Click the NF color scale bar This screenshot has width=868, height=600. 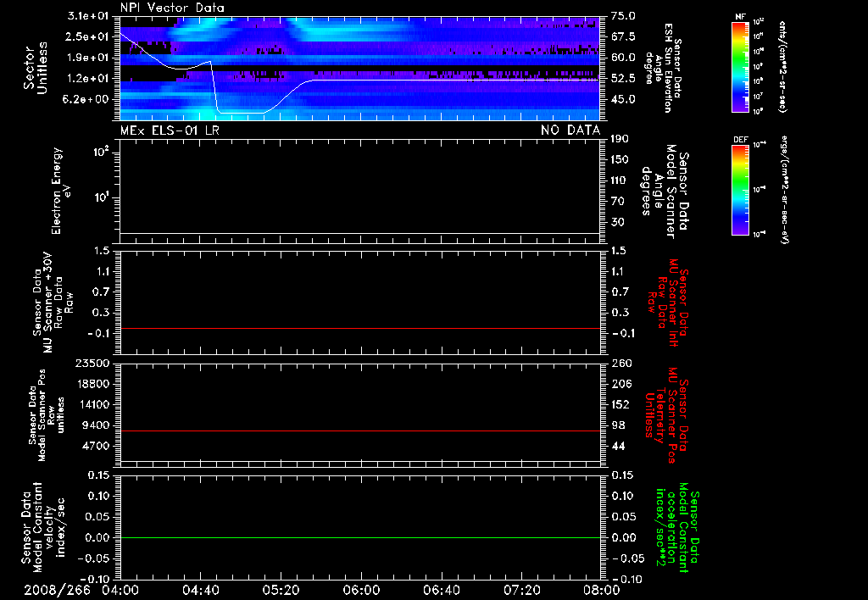coord(740,66)
